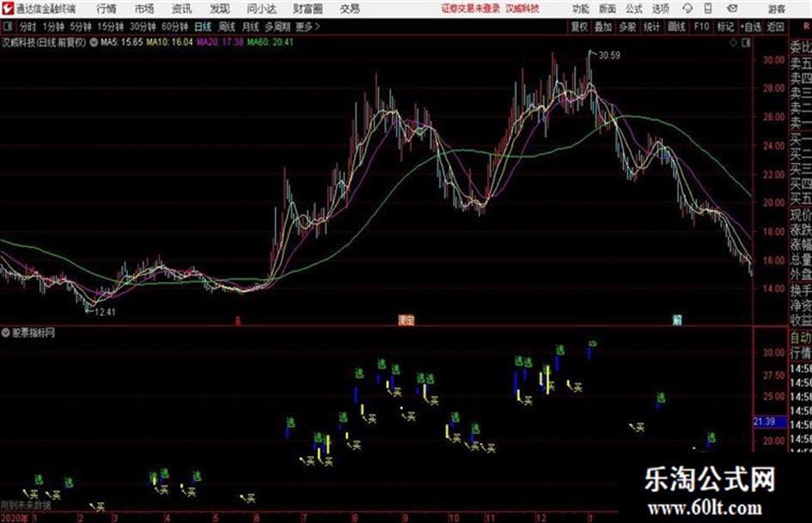
Task: Open the 市场 menu
Action: pos(144,9)
